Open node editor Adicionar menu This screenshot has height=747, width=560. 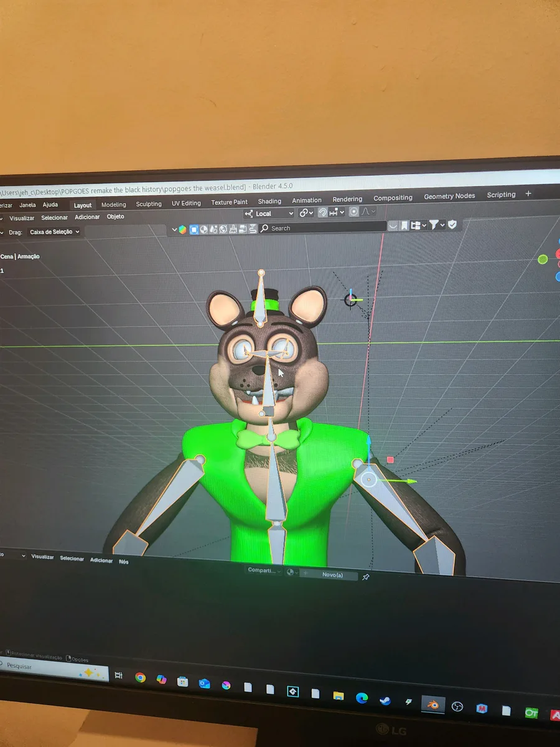pos(101,561)
